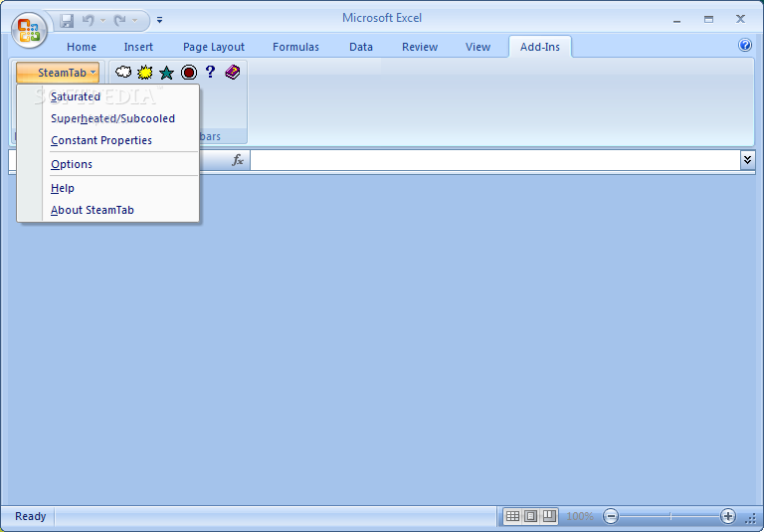This screenshot has height=532, width=764.
Task: Switch to the View ribbon tab
Action: (x=477, y=47)
